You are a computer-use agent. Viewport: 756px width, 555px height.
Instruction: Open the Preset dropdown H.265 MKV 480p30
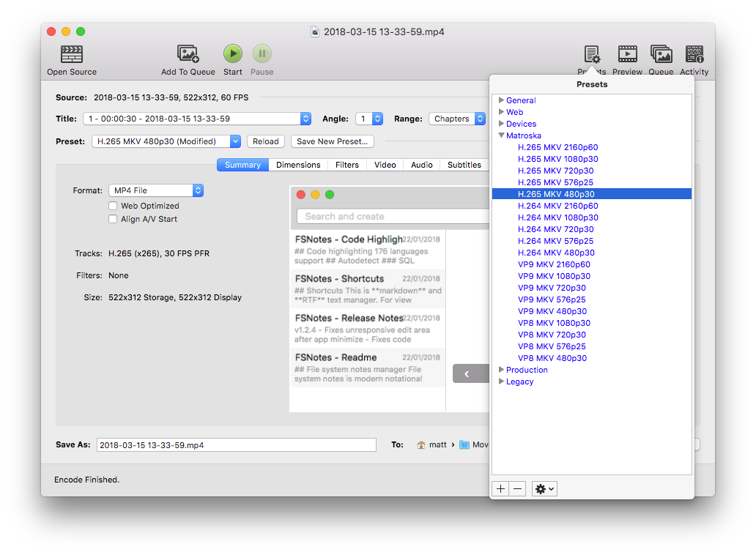point(166,141)
